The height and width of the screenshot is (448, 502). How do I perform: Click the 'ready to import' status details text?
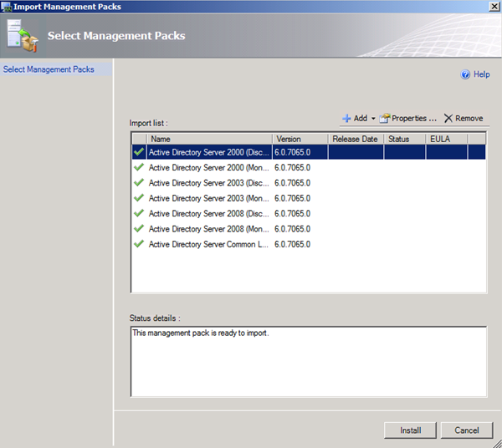(201, 333)
